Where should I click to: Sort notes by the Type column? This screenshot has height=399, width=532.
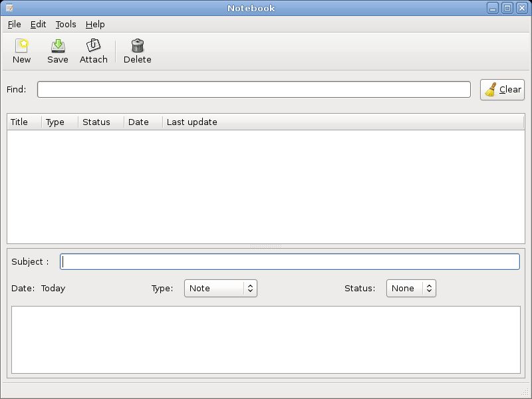point(60,122)
